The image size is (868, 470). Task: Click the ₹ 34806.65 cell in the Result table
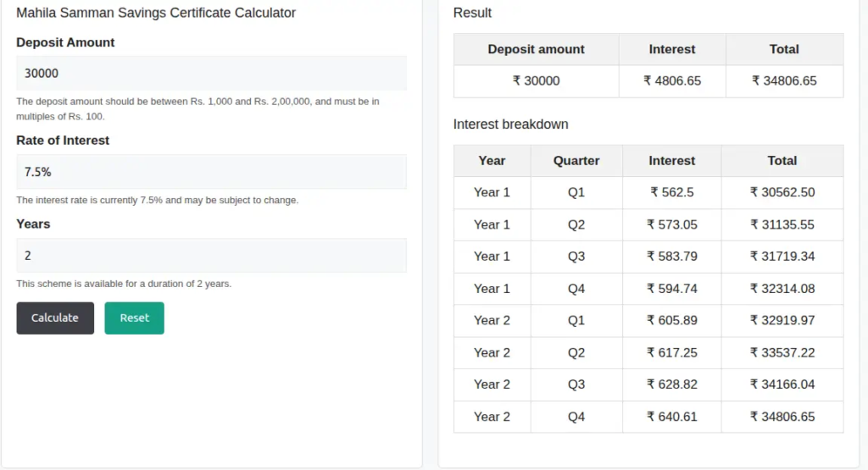[784, 81]
